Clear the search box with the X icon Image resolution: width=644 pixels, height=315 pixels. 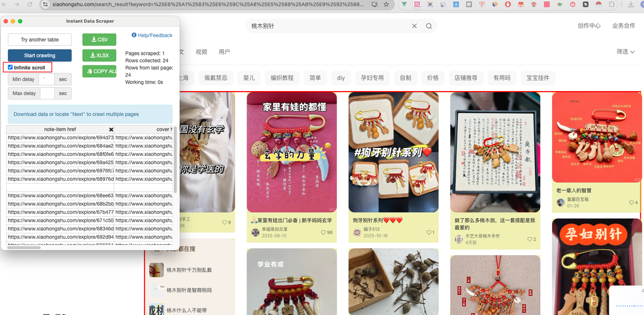click(x=415, y=26)
